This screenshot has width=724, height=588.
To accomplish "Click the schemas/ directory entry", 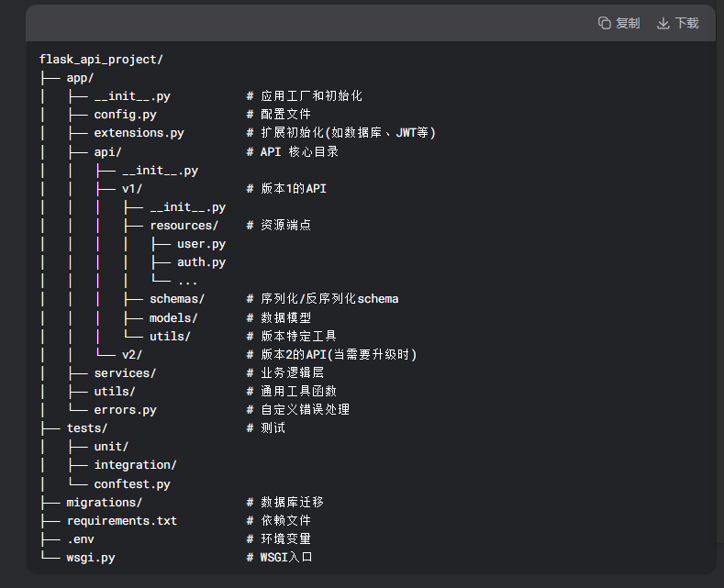I will pyautogui.click(x=177, y=299).
